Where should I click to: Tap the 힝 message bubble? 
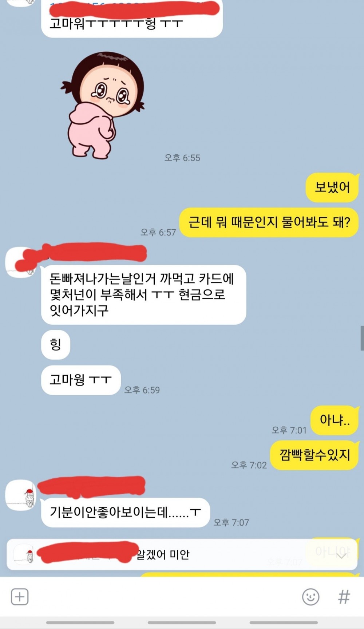[56, 344]
